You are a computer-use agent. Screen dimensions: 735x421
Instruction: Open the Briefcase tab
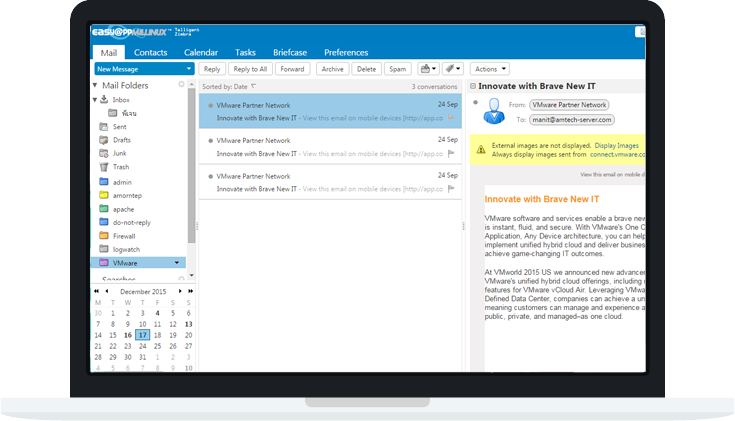[x=290, y=53]
